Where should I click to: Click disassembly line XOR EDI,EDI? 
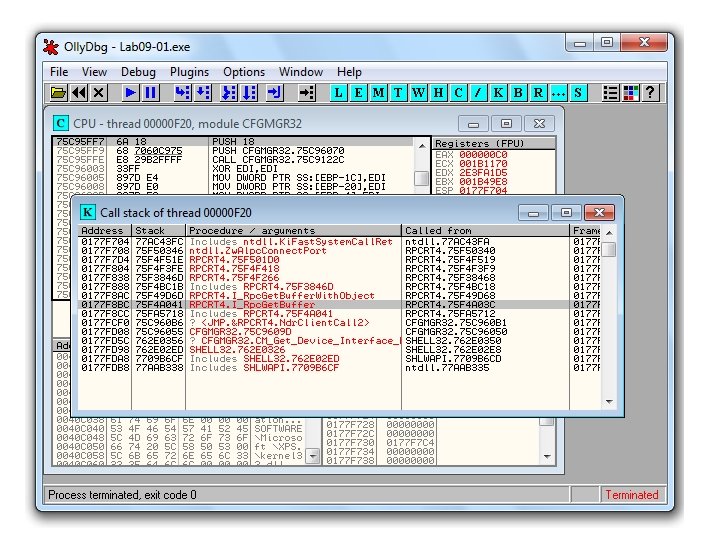coord(234,169)
